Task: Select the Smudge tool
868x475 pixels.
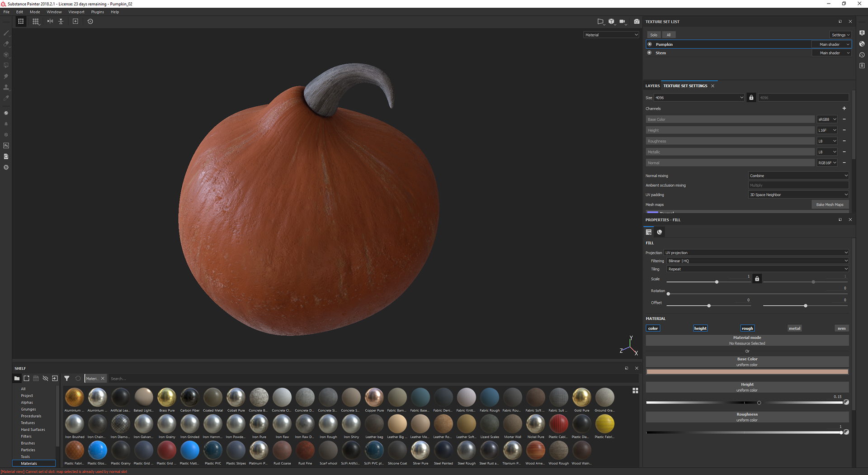Action: [x=6, y=76]
